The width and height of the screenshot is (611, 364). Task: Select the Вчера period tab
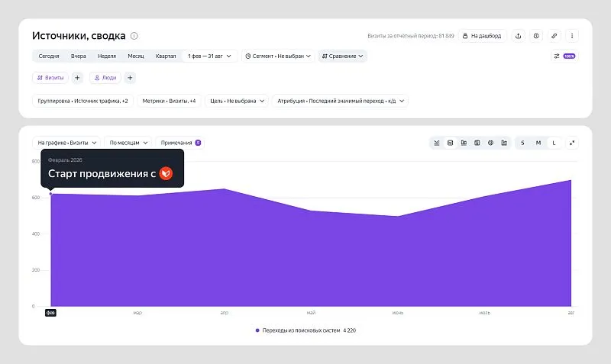click(79, 56)
